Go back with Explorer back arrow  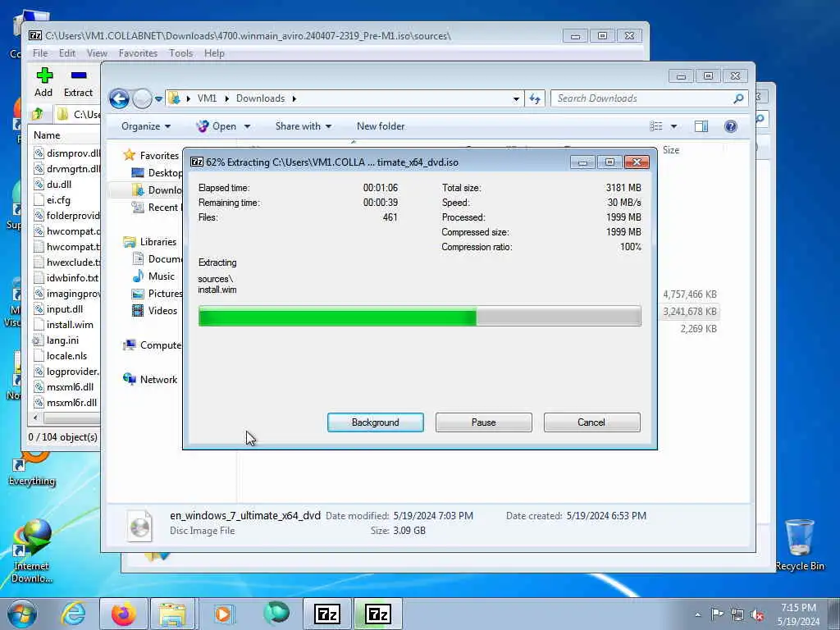(x=119, y=98)
